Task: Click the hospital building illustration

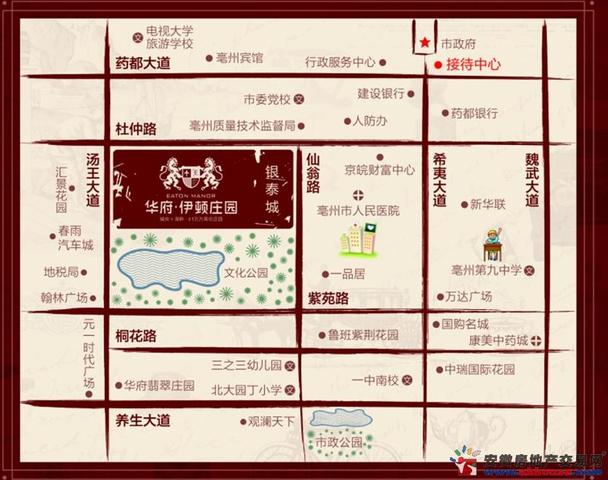Action: tap(359, 240)
